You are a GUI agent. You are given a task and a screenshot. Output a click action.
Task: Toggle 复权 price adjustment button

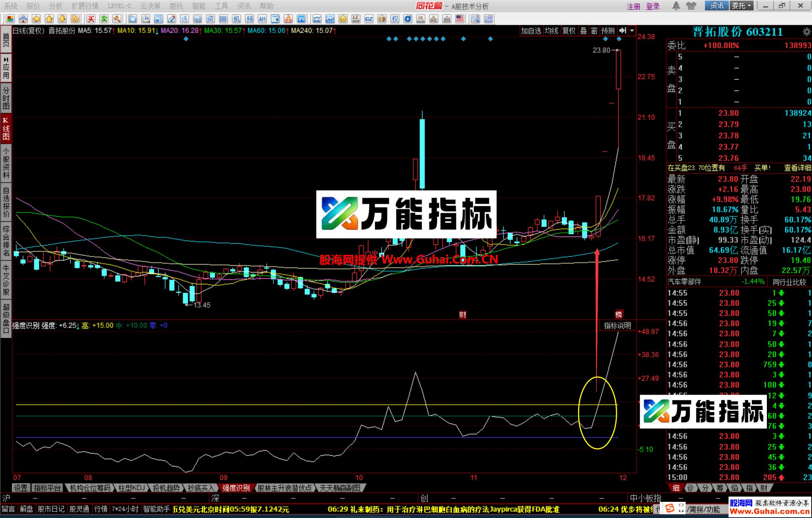(569, 31)
